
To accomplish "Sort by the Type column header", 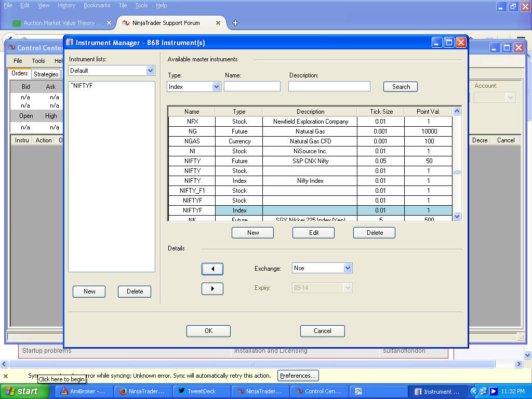I will click(239, 112).
